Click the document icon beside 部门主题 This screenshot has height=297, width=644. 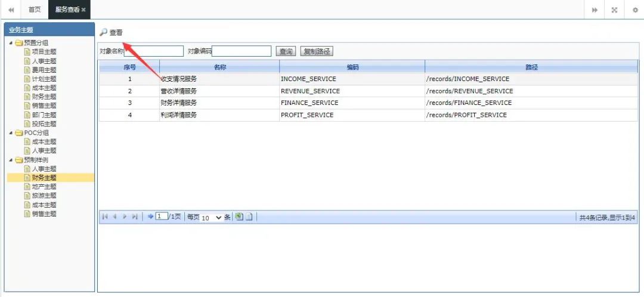pyautogui.click(x=27, y=115)
